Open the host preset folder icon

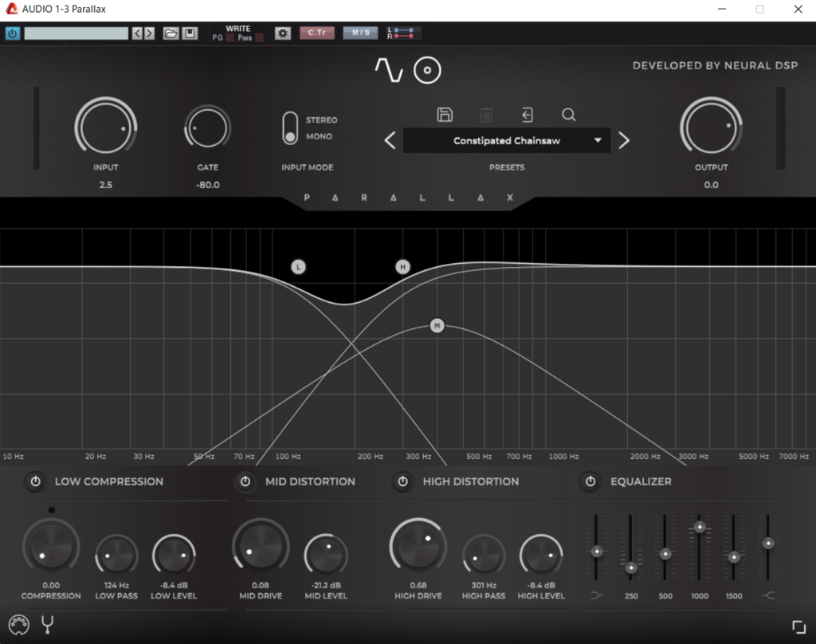click(171, 33)
